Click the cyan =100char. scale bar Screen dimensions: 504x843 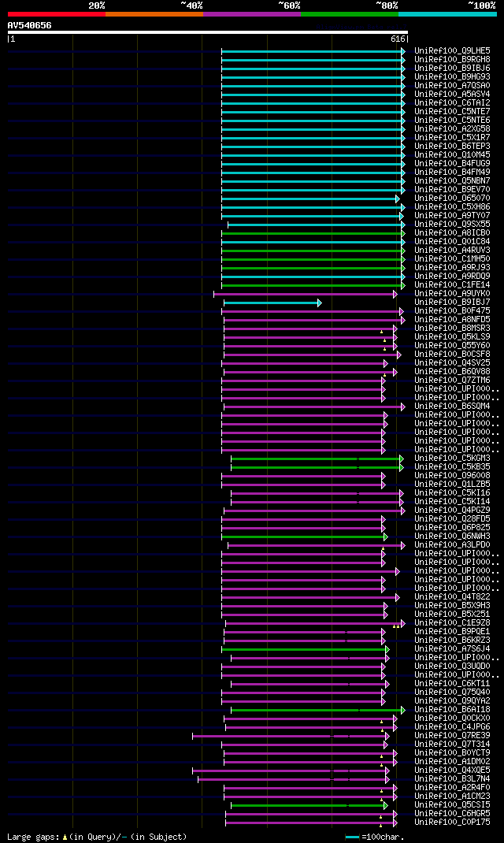coord(352,837)
